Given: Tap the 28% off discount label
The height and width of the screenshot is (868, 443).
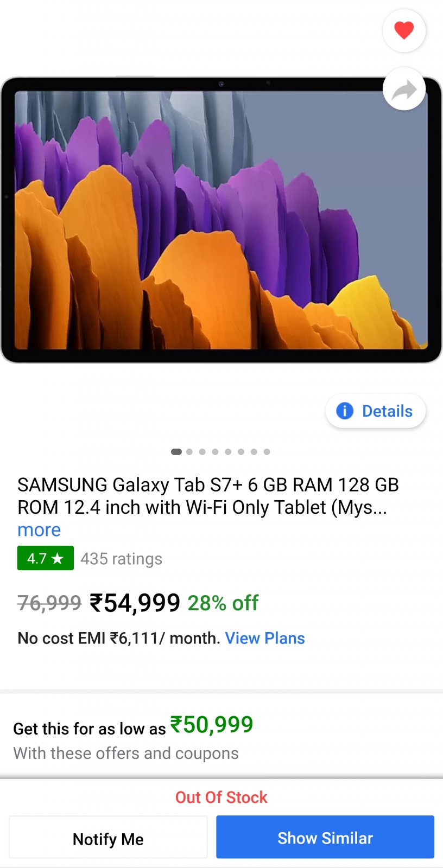Looking at the screenshot, I should coord(223,603).
